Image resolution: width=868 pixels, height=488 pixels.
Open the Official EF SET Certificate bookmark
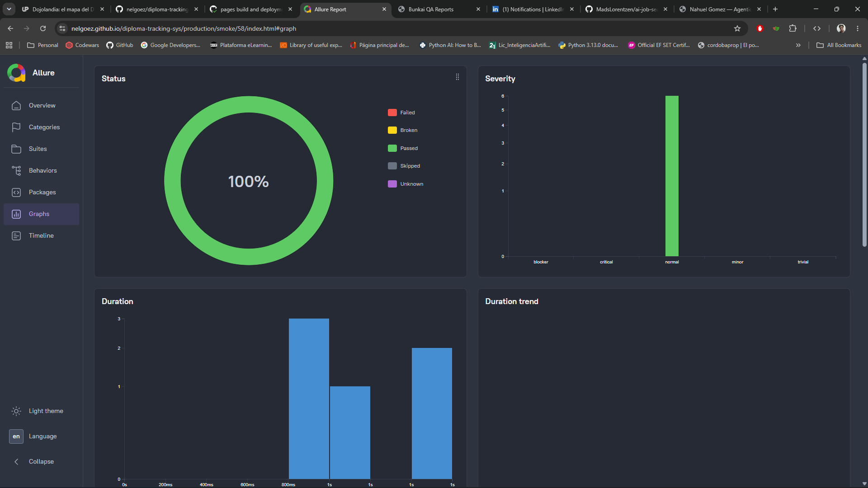(659, 45)
